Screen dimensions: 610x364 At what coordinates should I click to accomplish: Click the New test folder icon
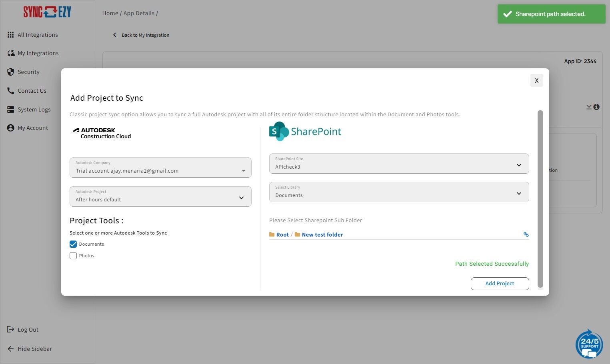pos(298,235)
